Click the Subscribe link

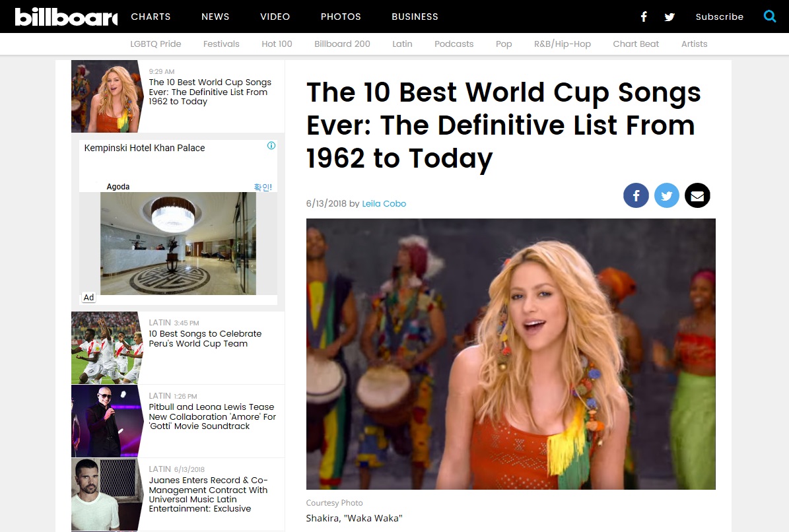(719, 17)
